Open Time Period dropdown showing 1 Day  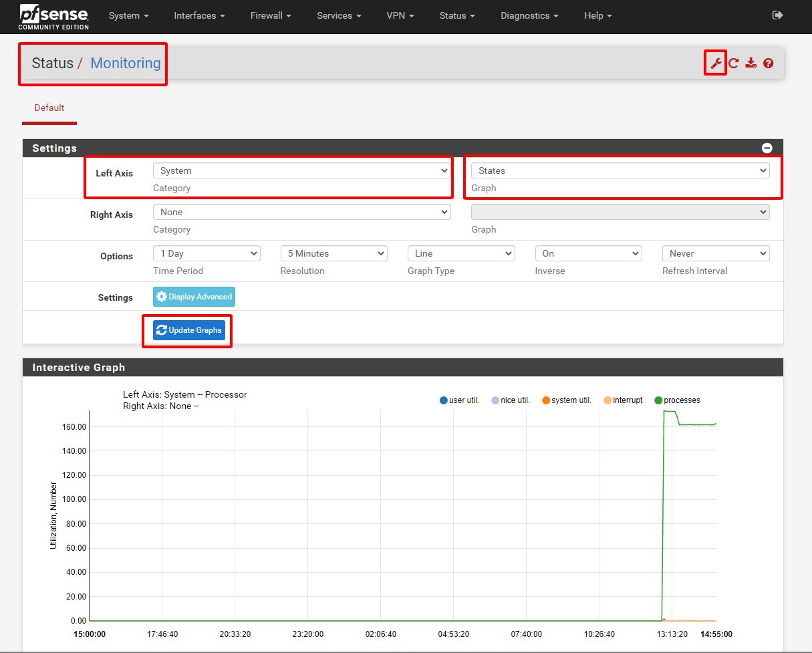click(207, 253)
